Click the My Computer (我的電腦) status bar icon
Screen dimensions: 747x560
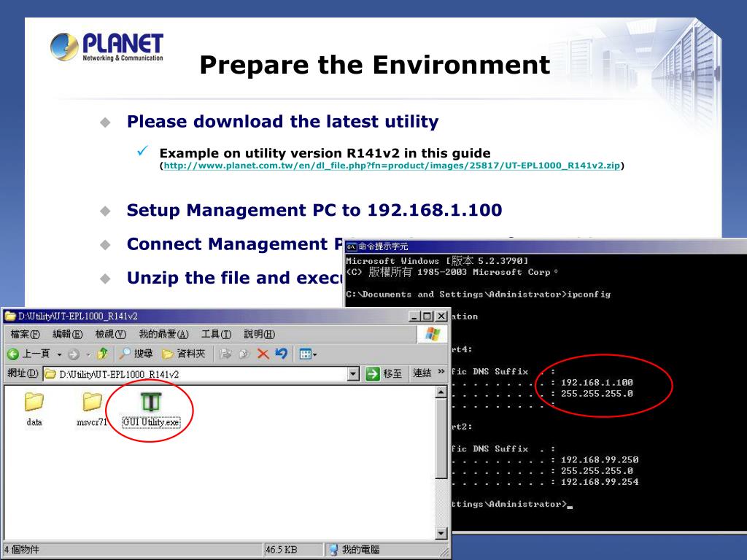pos(334,550)
